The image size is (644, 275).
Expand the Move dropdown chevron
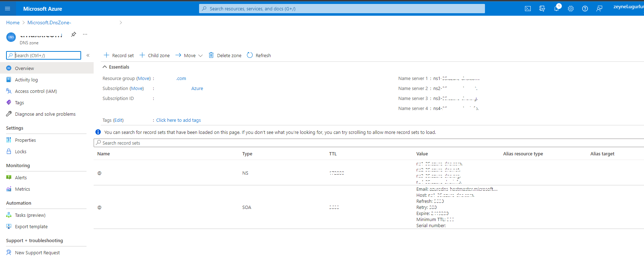[200, 56]
